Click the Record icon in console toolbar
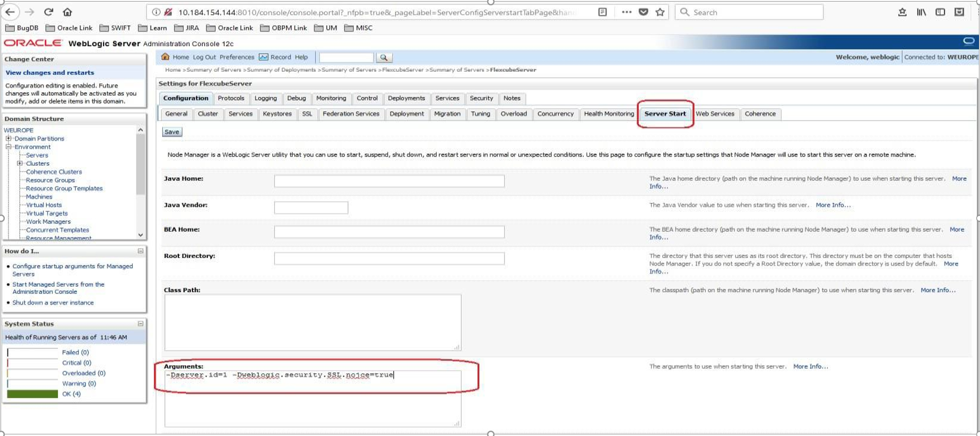 [x=263, y=57]
